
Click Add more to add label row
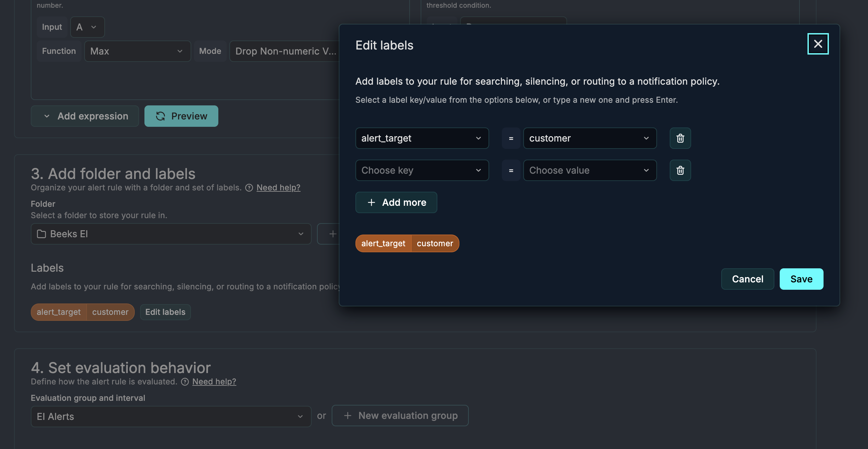click(396, 202)
